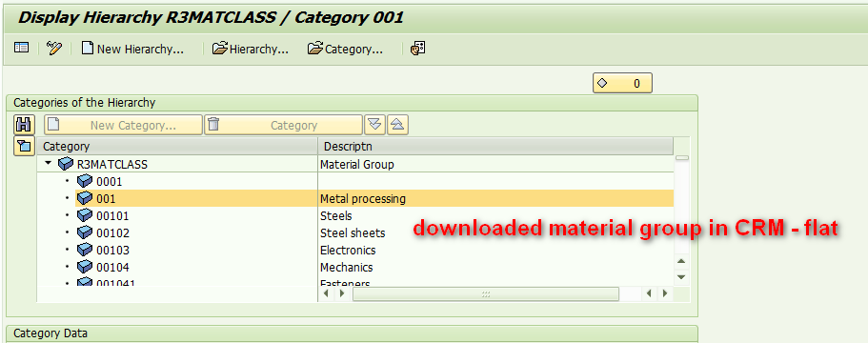Click the delete Category trash button
868x343 pixels.
(x=283, y=125)
